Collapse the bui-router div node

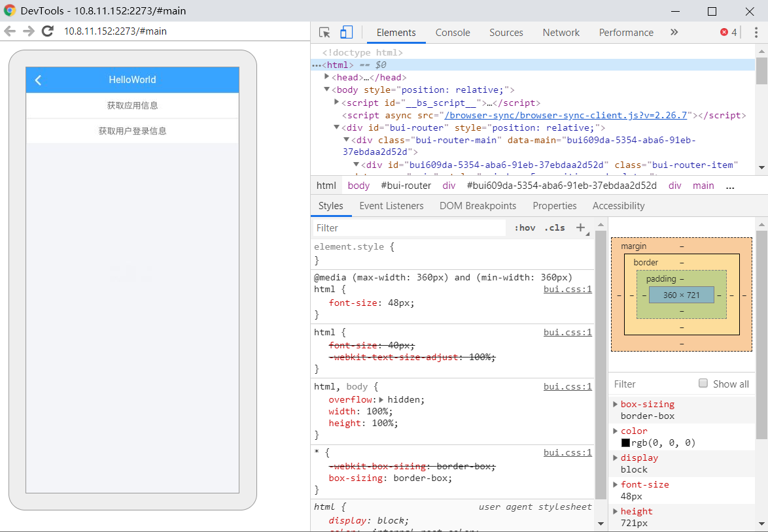pyautogui.click(x=336, y=127)
